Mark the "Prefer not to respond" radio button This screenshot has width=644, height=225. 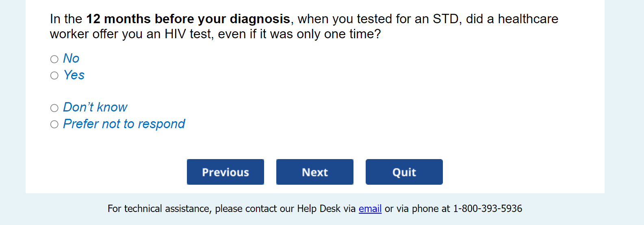click(x=54, y=125)
